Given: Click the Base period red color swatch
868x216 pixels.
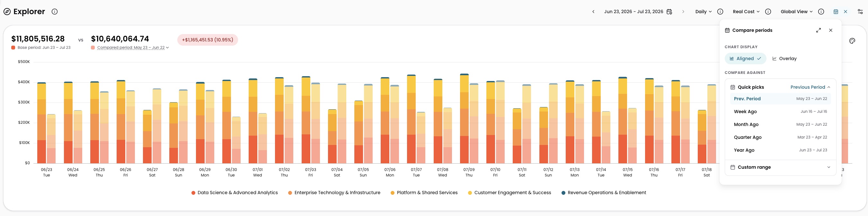Looking at the screenshot, I should click(13, 48).
